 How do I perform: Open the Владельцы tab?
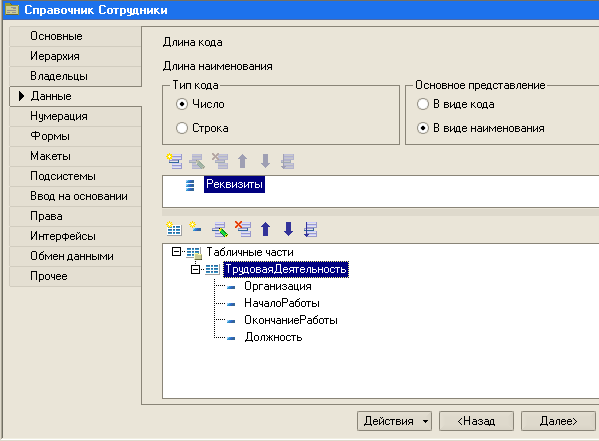[75, 76]
